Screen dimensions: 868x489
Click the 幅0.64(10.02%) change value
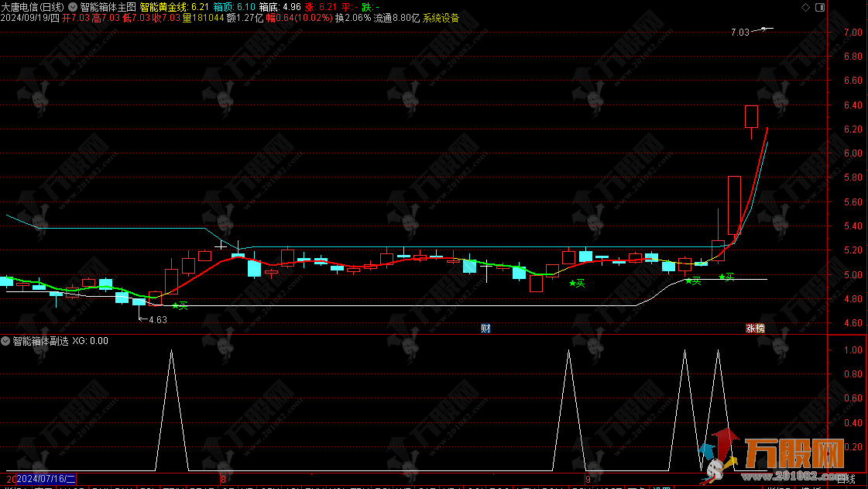(299, 19)
